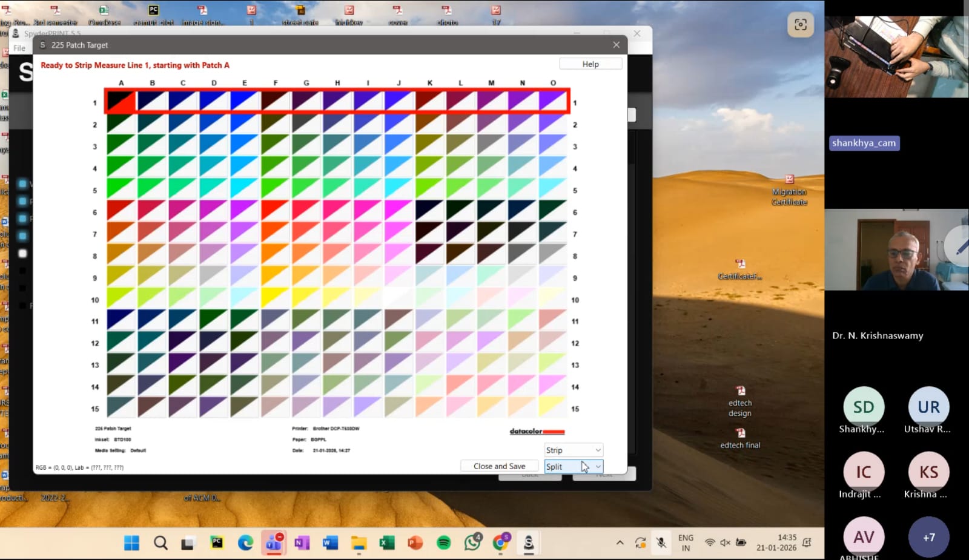Image resolution: width=969 pixels, height=560 pixels.
Task: Launch Spotify from the taskbar
Action: (x=444, y=543)
